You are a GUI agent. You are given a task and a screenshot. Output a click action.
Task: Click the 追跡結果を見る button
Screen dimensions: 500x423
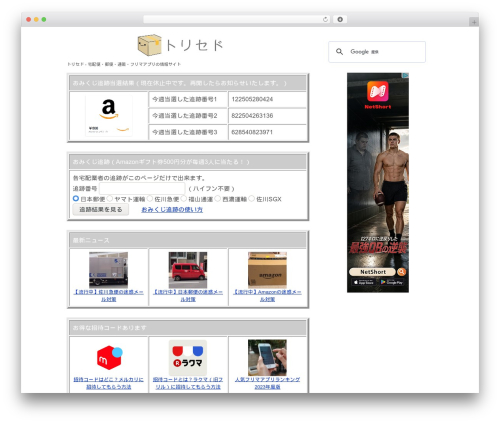[x=101, y=209]
